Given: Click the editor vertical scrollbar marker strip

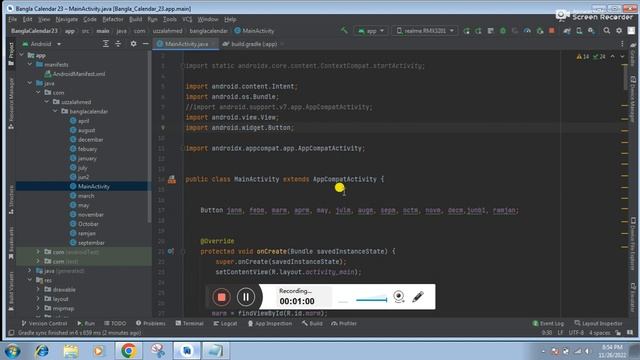Looking at the screenshot, I should pyautogui.click(x=624, y=184).
